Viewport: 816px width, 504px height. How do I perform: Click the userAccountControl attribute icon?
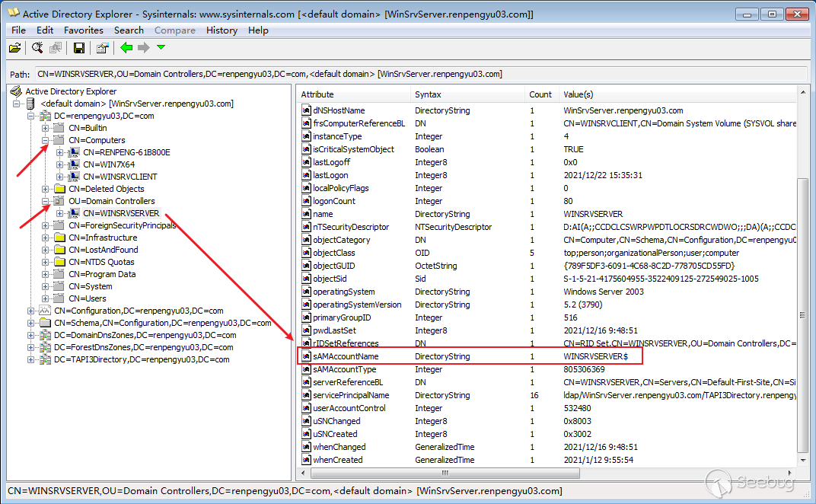tap(307, 408)
